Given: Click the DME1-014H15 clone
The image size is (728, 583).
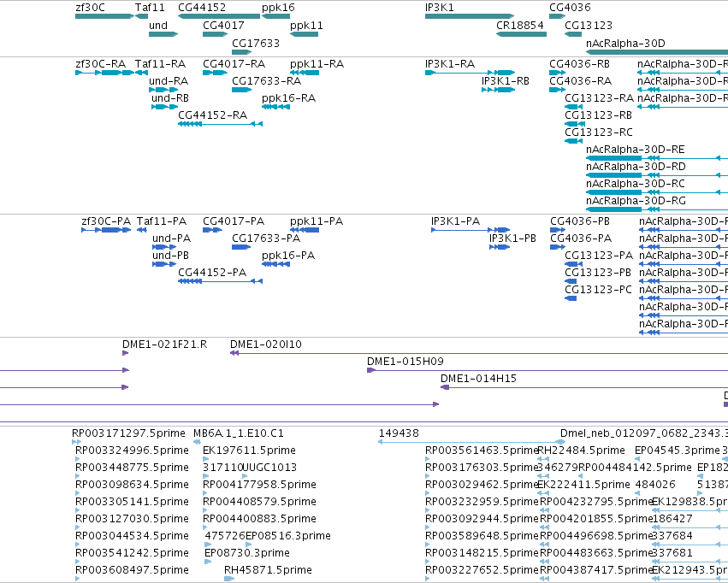Looking at the screenshot, I should (x=584, y=388).
